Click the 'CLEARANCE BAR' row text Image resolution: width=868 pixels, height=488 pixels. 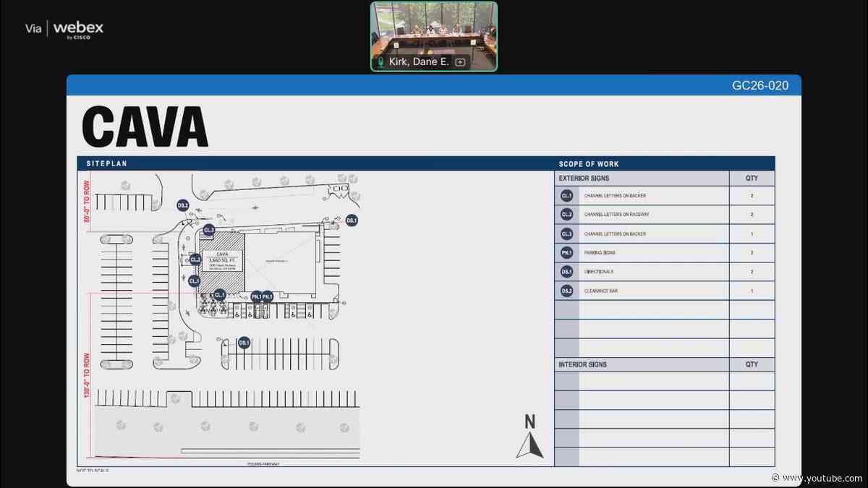[x=600, y=291]
